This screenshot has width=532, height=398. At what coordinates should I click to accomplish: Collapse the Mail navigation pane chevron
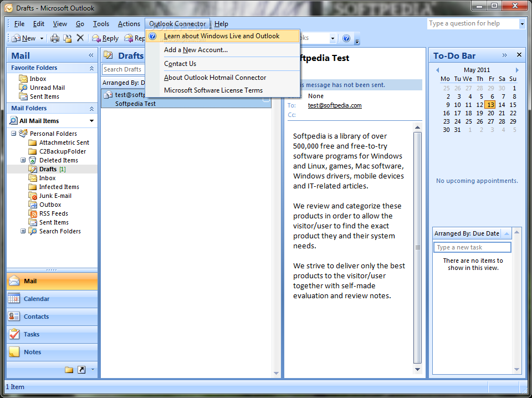91,55
